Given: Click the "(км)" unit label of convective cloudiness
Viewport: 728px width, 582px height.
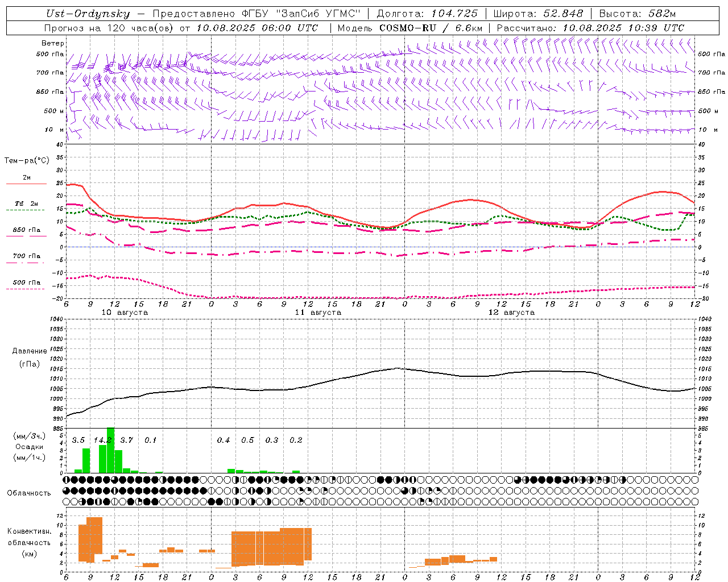Looking at the screenshot, I should (29, 554).
